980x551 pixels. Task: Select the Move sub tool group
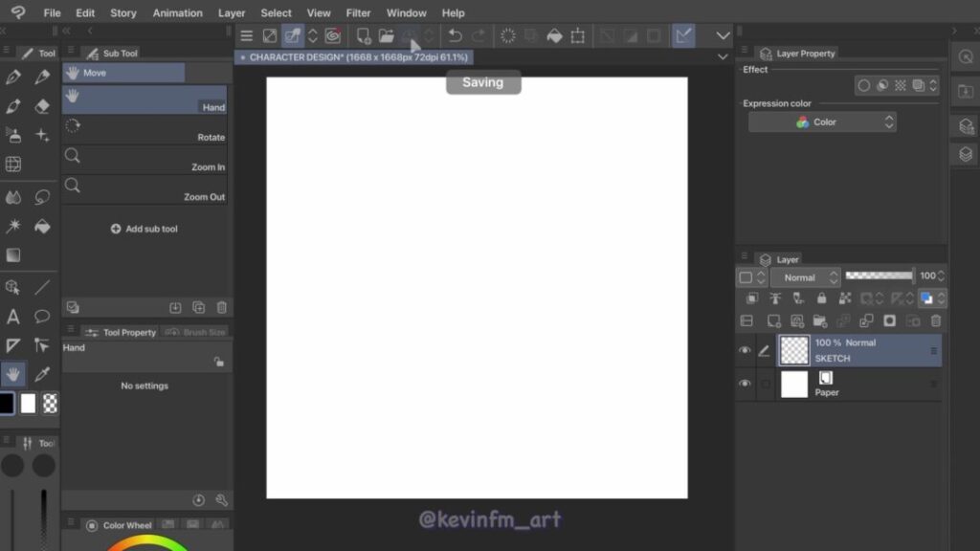123,73
